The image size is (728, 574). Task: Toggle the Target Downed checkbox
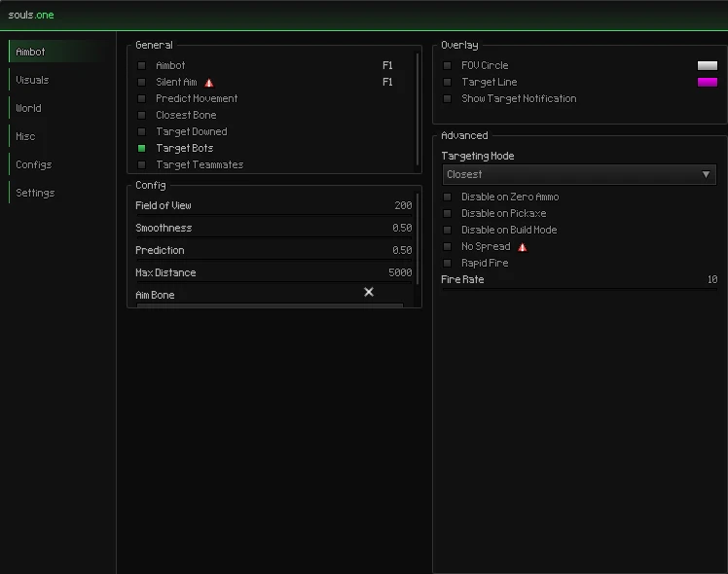[x=141, y=131]
